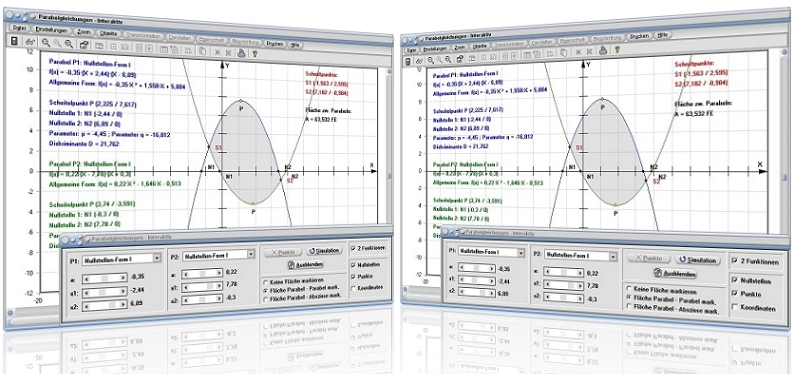Click the Ausblenden button in right panel
794x374 pixels.
(676, 273)
